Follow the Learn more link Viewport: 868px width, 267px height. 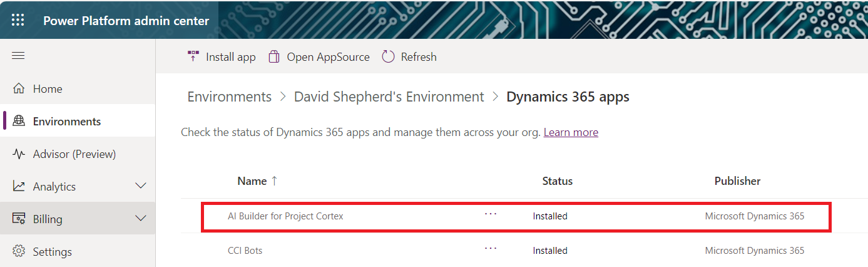point(571,132)
